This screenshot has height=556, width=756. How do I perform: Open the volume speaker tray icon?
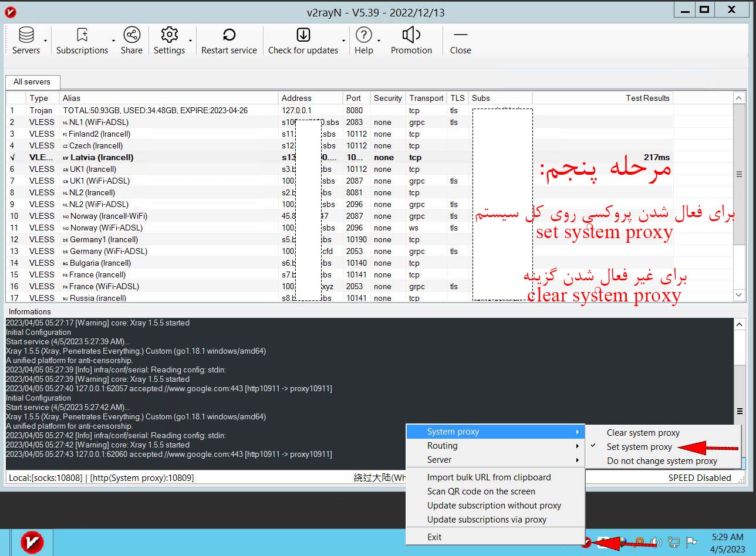[x=656, y=542]
